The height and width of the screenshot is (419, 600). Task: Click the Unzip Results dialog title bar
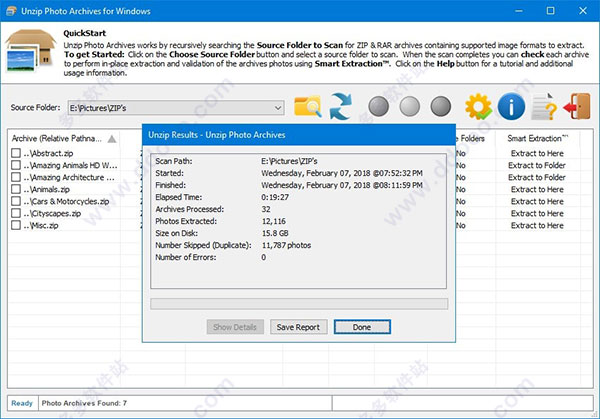click(x=299, y=135)
